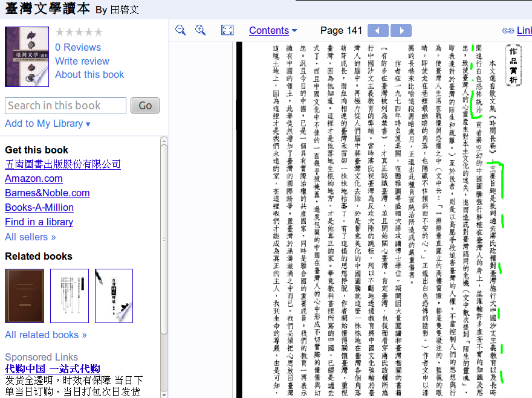
Task: Open About this book link
Action: [x=89, y=74]
